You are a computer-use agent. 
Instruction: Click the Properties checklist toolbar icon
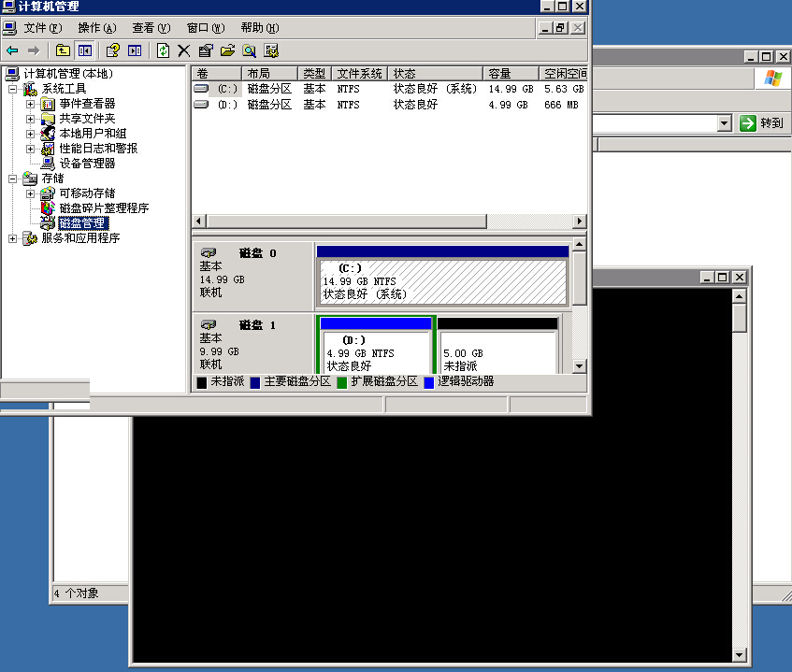point(206,50)
